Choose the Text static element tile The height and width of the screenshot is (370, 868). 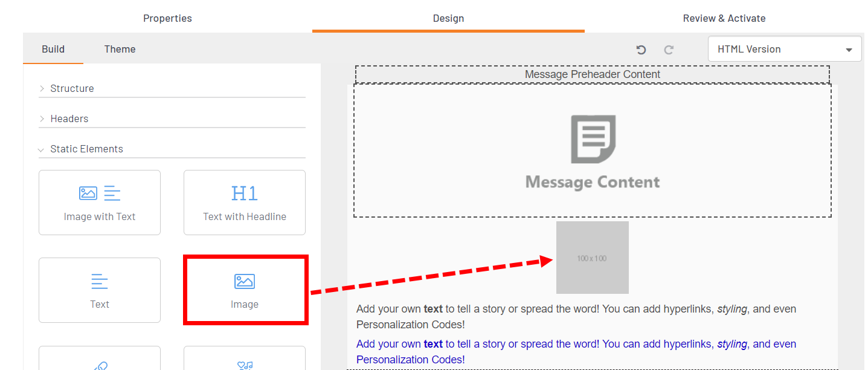100,290
